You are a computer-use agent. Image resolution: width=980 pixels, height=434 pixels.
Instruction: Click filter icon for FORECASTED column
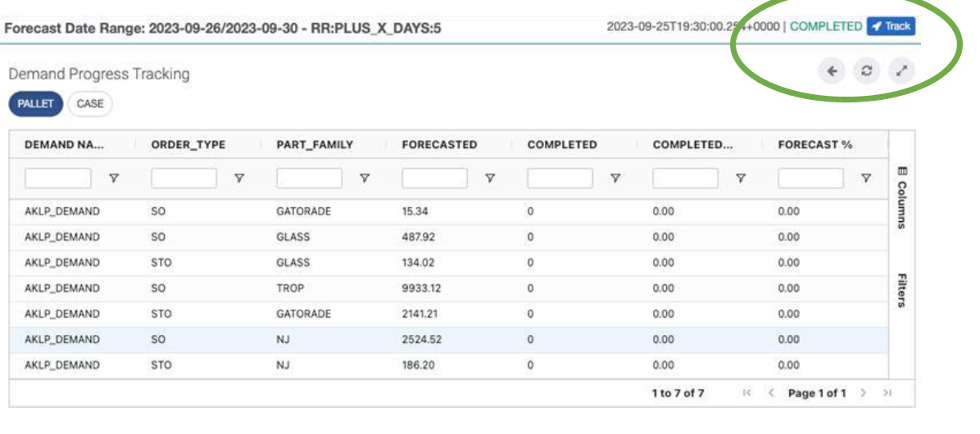(x=490, y=178)
